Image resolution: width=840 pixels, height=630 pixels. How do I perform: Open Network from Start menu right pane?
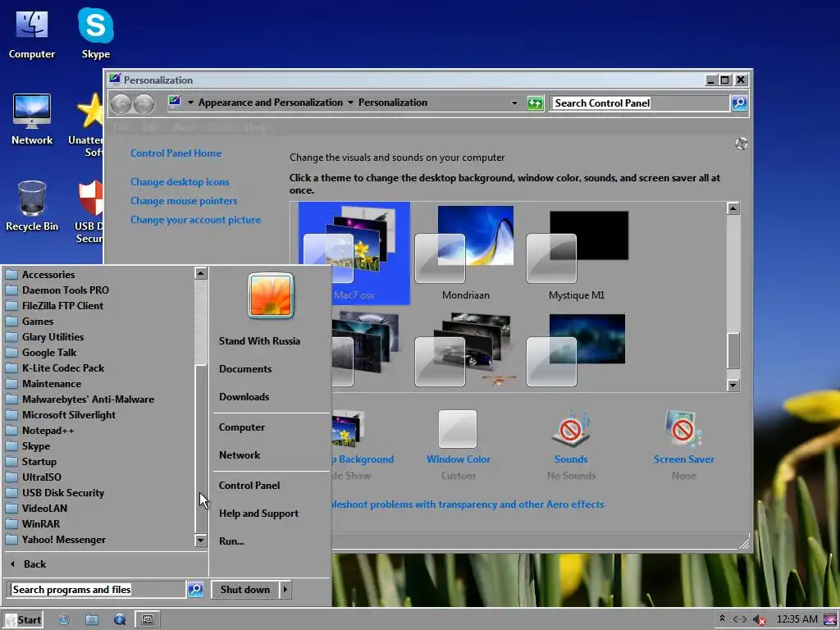tap(240, 454)
